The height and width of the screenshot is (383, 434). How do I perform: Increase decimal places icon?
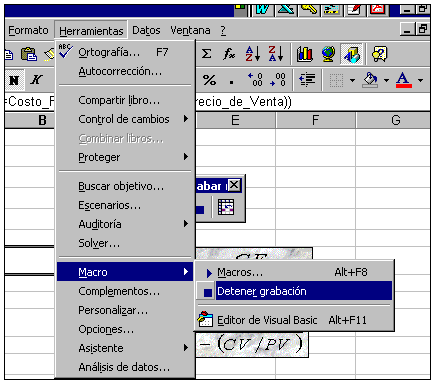pyautogui.click(x=255, y=80)
